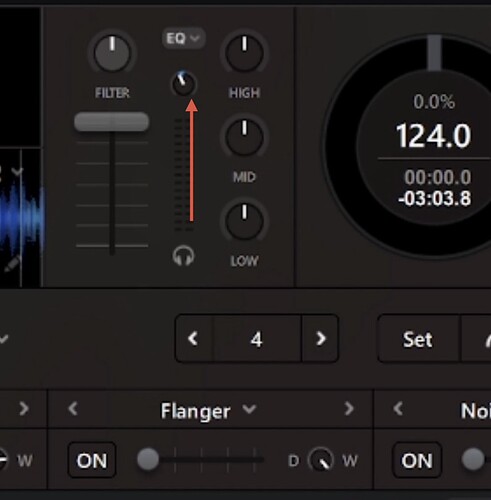This screenshot has width=491, height=500.
Task: Click the Flanger dry/wet knob
Action: tap(321, 460)
